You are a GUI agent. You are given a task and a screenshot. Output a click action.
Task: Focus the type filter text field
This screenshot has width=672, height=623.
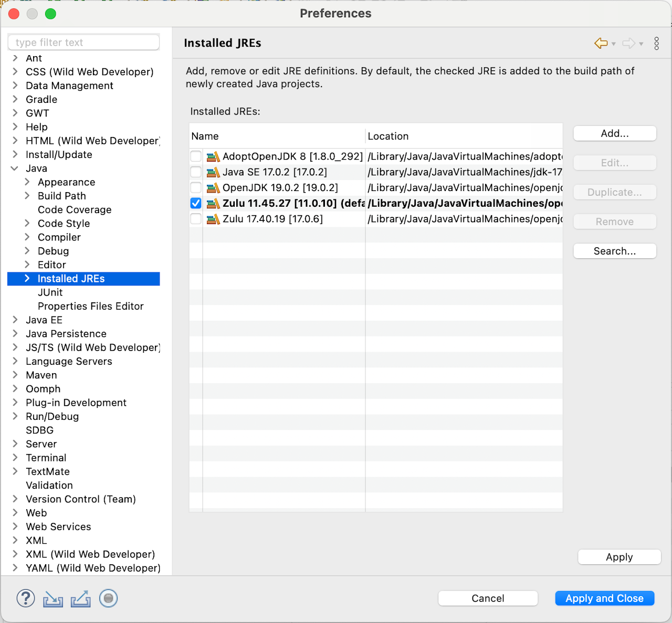[84, 43]
